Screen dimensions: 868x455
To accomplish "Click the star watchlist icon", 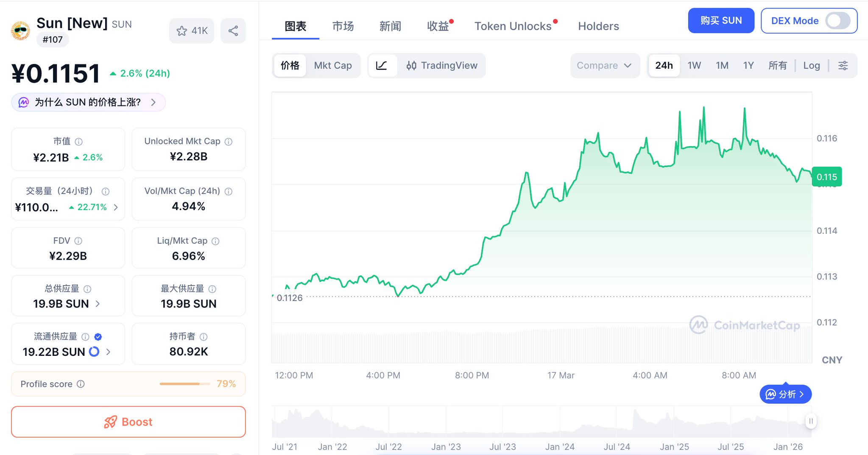I will click(x=182, y=31).
